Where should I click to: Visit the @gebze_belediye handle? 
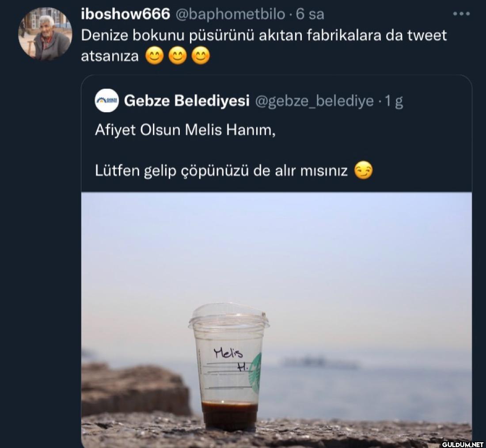315,101
